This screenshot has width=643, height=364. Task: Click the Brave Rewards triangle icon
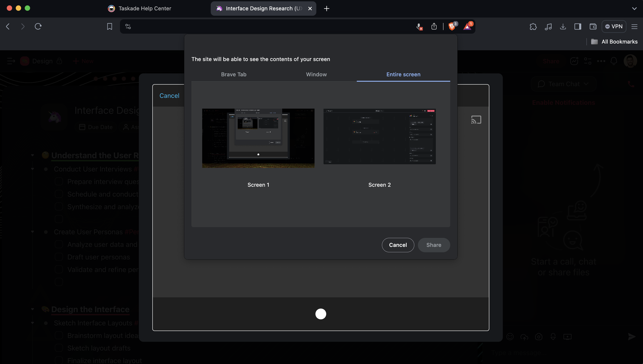(467, 26)
